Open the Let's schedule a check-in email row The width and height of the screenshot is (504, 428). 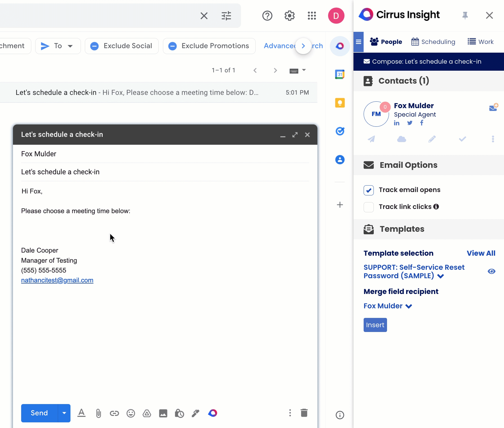coord(159,93)
